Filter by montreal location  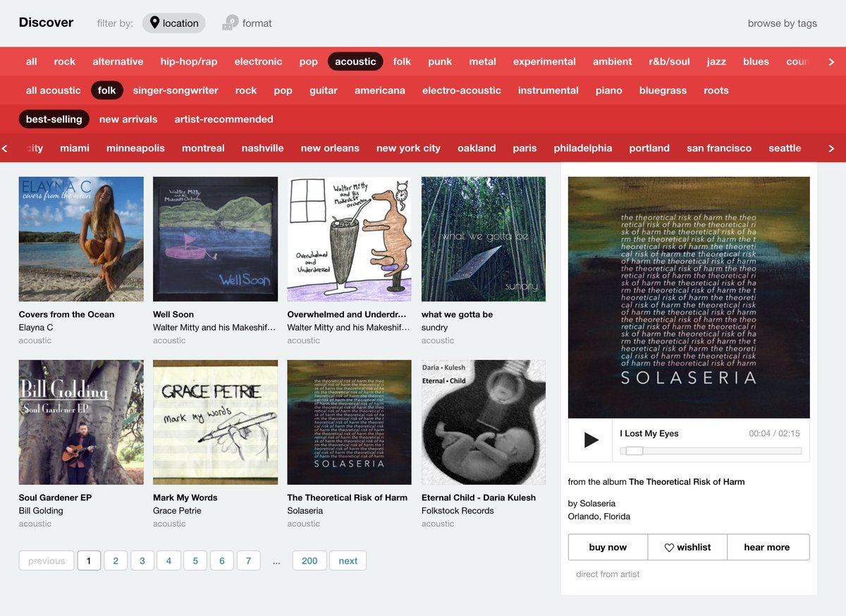(203, 148)
